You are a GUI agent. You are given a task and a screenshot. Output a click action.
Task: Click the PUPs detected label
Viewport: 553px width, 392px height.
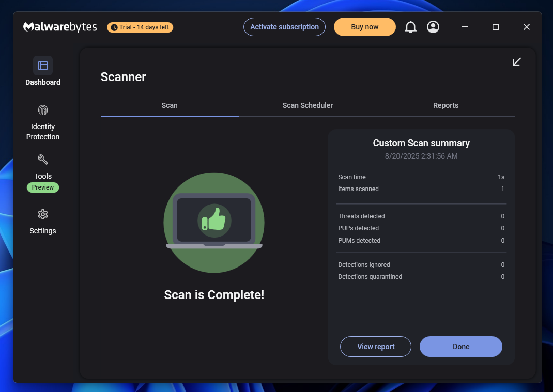point(358,228)
